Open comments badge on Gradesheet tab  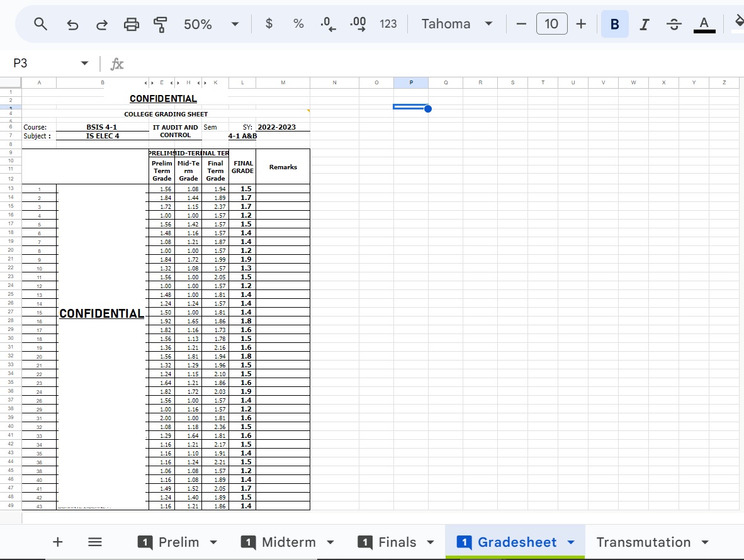click(x=464, y=542)
